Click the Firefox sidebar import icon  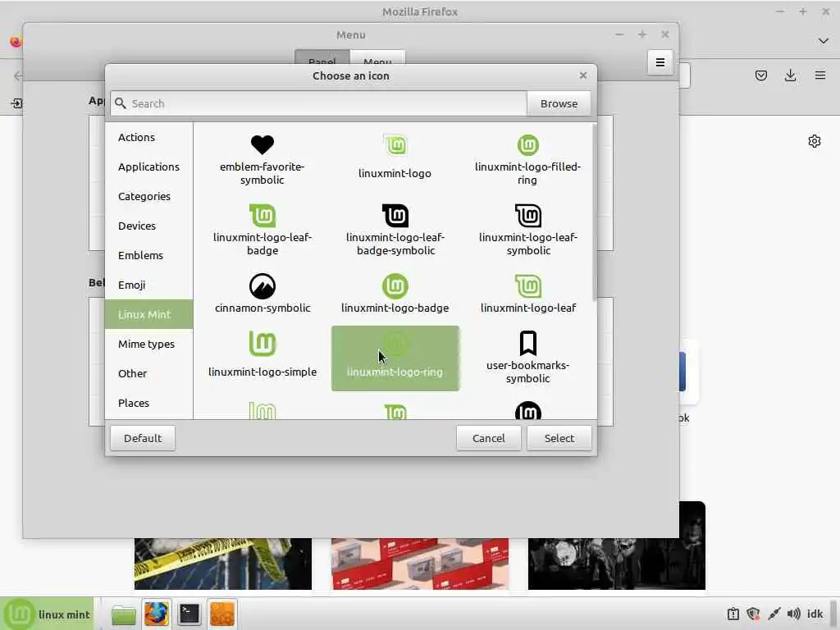(16, 103)
